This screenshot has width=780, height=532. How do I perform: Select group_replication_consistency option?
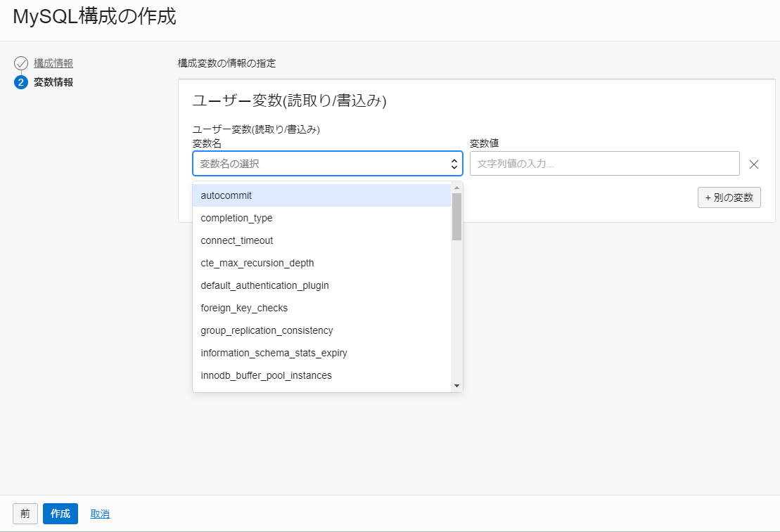point(321,330)
